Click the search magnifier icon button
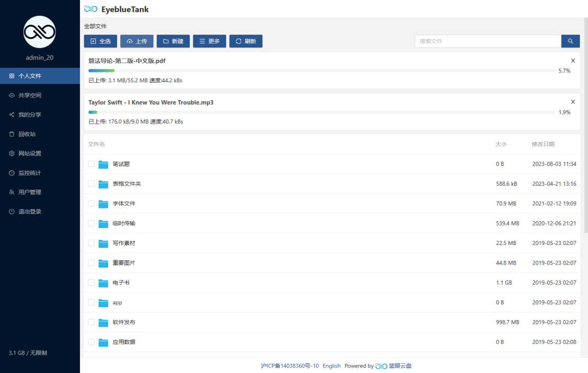This screenshot has height=373, width=588. pyautogui.click(x=571, y=41)
